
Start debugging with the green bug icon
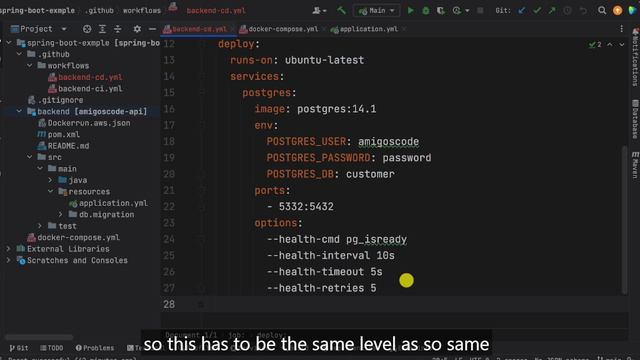425,11
